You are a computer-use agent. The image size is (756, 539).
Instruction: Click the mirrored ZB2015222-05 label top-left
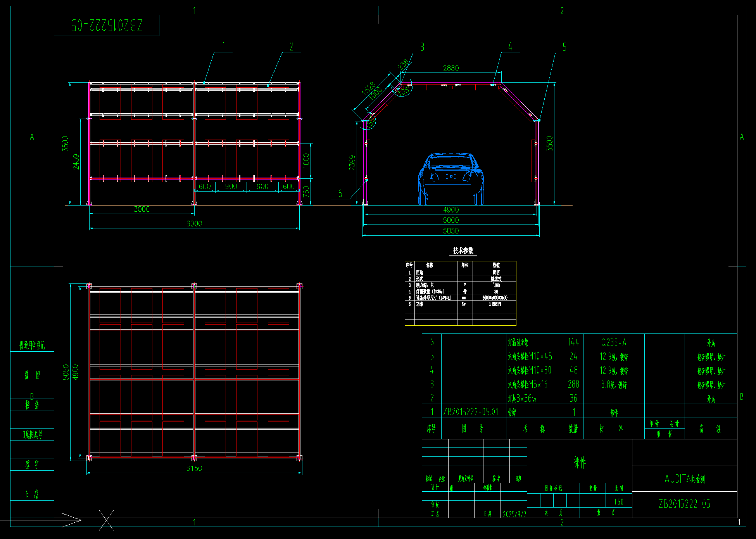pos(107,26)
